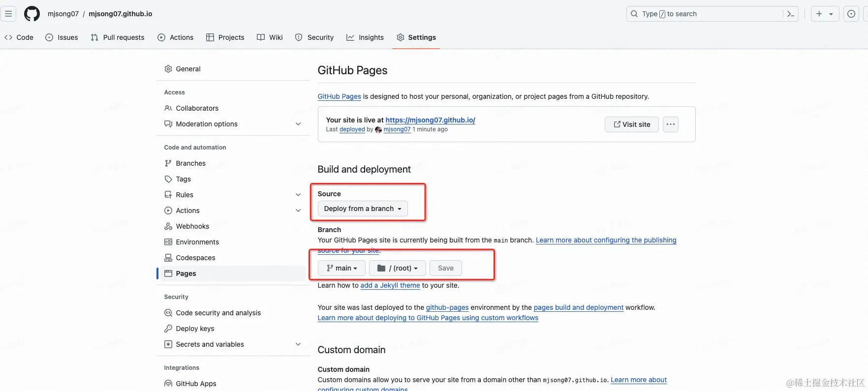Open the caret dropdown next to plus icon
868x391 pixels.
pos(831,14)
